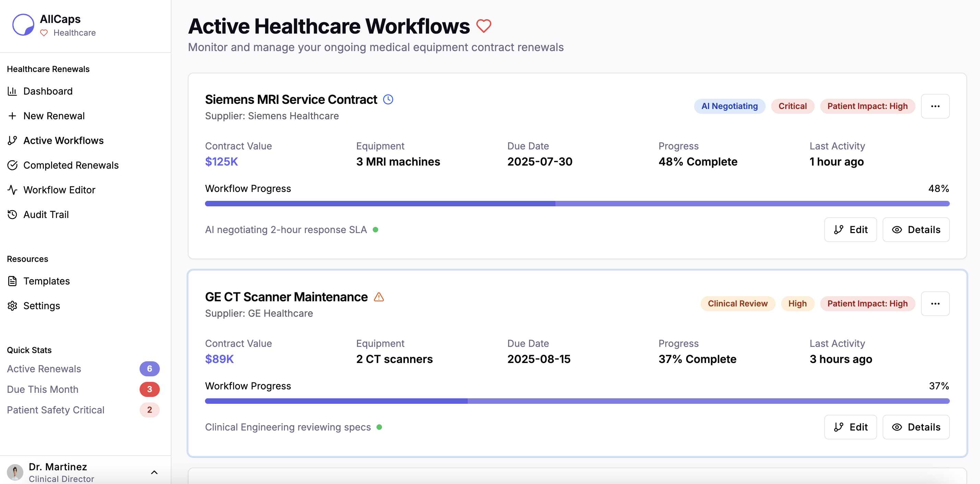Click the plus icon beside New Renewal
The width and height of the screenshot is (980, 484).
coord(12,116)
